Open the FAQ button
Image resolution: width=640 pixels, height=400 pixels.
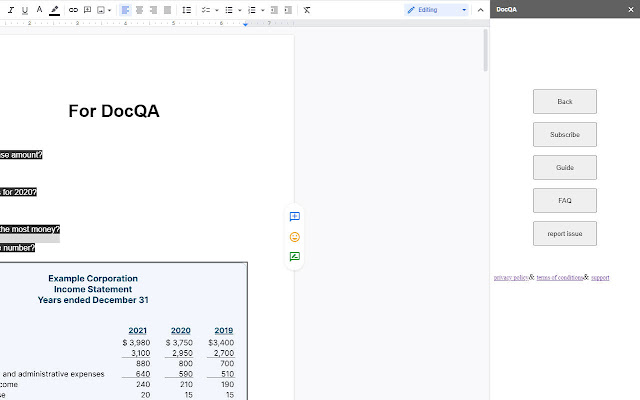[x=564, y=200]
